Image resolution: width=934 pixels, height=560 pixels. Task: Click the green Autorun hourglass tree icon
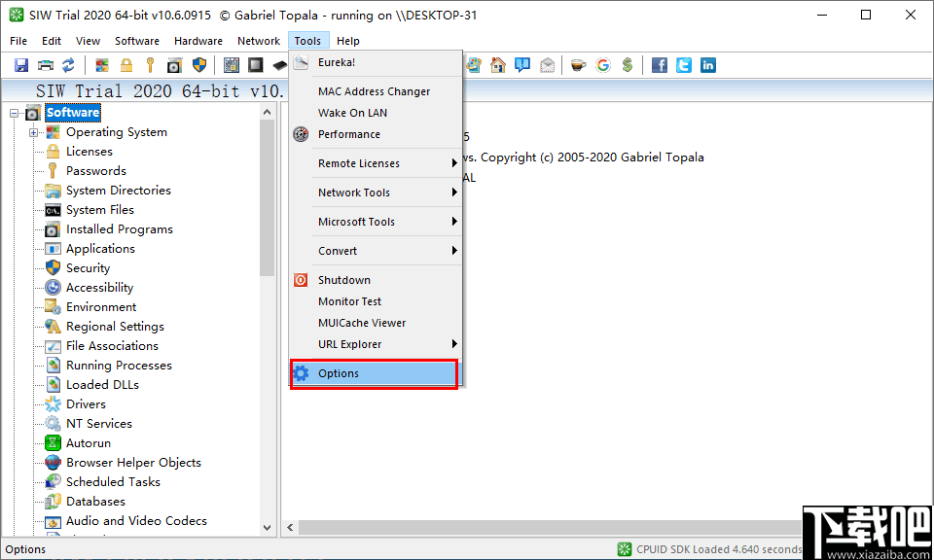(53, 442)
